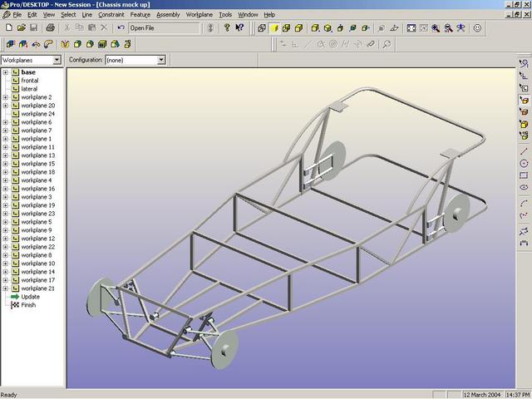Open the Workplane menu
Image resolution: width=532 pixels, height=399 pixels.
pyautogui.click(x=199, y=15)
